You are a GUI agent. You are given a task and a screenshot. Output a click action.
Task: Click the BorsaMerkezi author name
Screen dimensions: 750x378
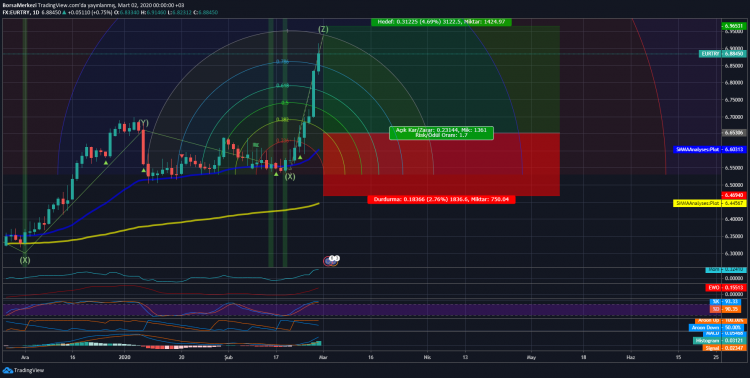coord(19,5)
